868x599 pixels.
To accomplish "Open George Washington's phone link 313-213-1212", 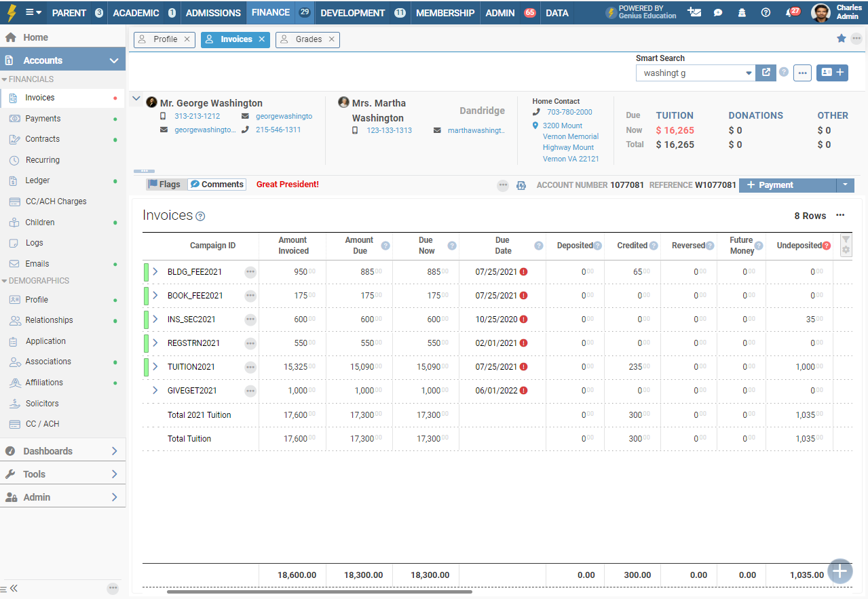I will pyautogui.click(x=197, y=116).
